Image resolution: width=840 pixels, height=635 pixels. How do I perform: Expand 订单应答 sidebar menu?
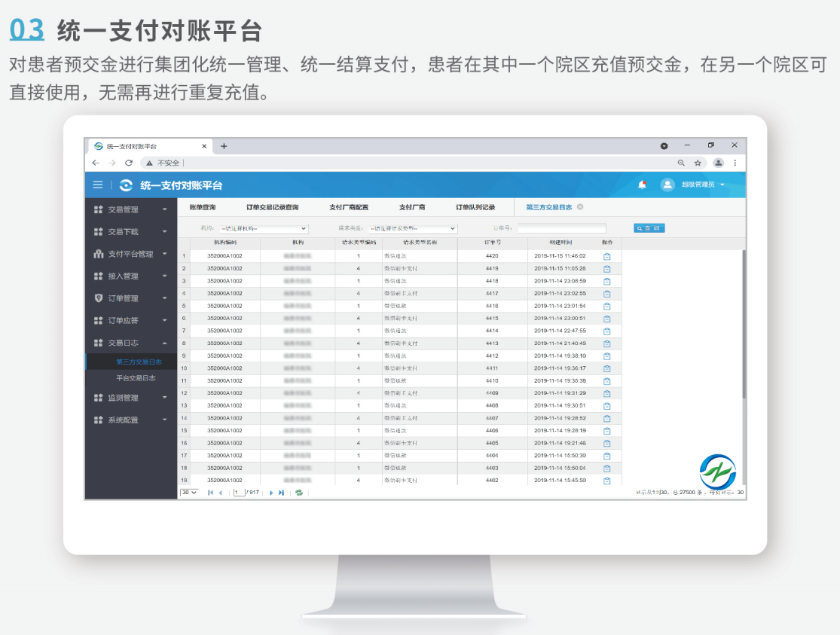[131, 320]
